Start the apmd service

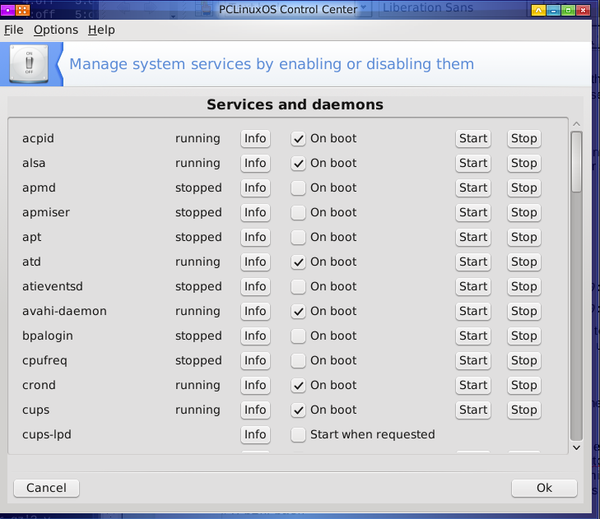pos(473,188)
